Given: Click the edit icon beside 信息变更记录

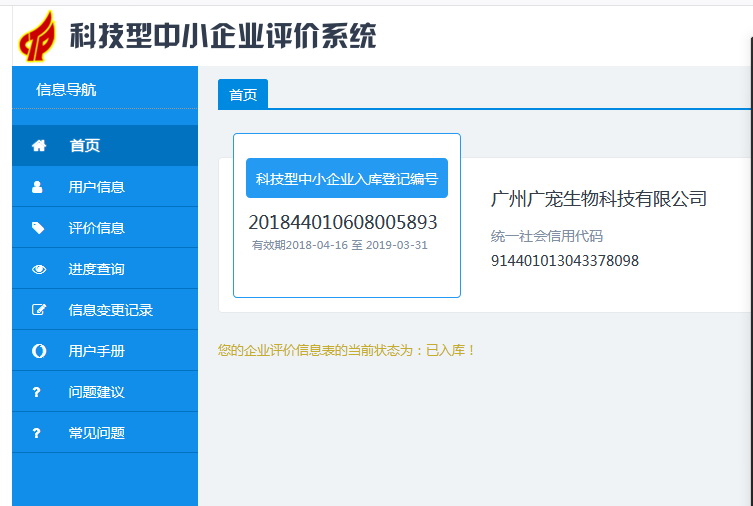Looking at the screenshot, I should pos(39,310).
